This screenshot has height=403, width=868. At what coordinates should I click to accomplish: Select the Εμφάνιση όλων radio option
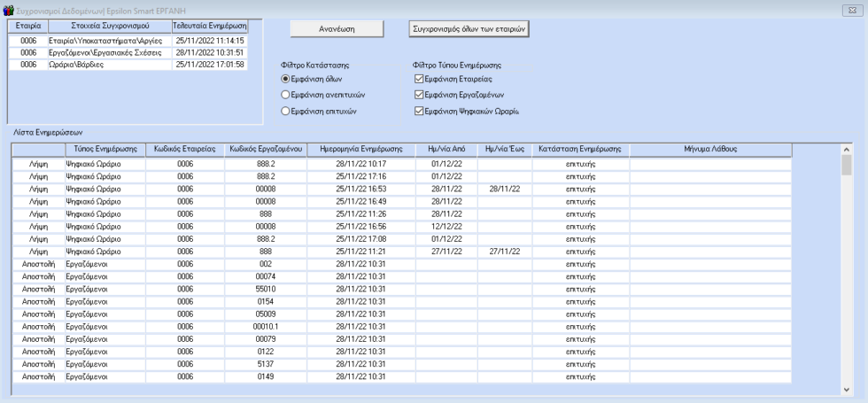pos(285,80)
